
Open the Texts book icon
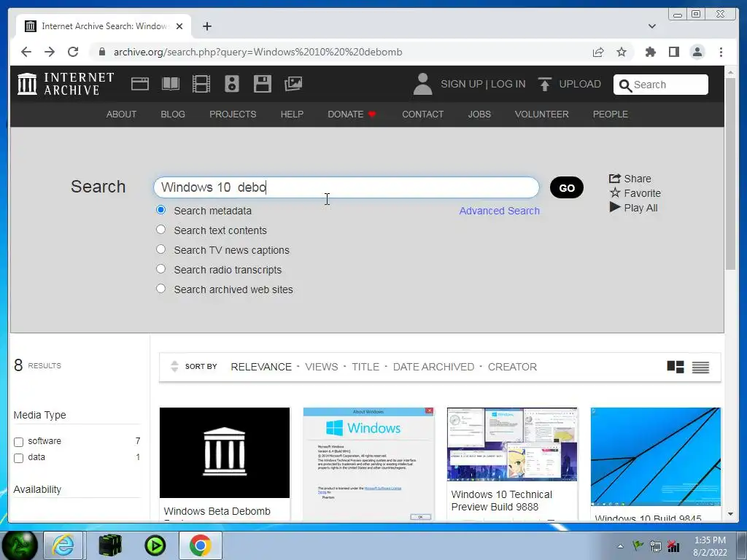[171, 84]
